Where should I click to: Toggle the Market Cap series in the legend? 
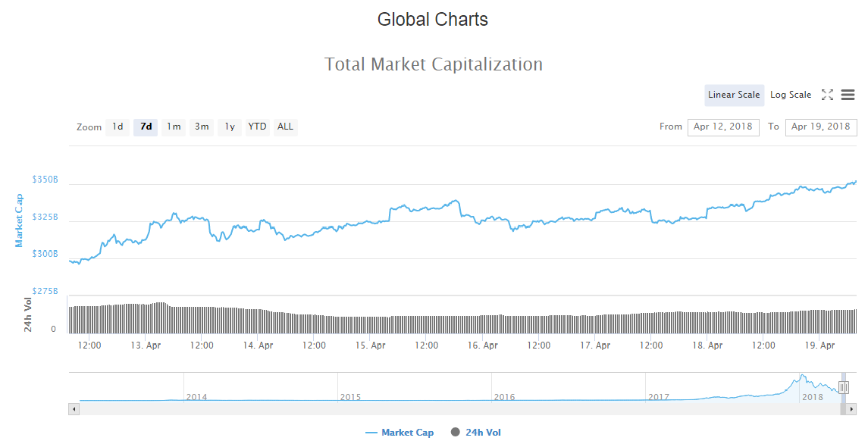pos(400,432)
